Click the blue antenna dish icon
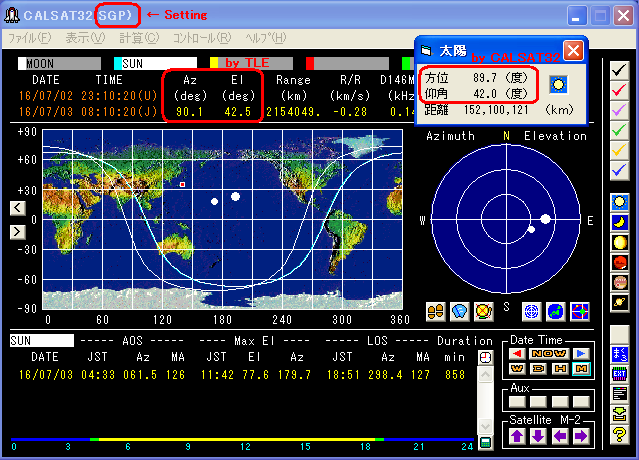 [x=460, y=312]
